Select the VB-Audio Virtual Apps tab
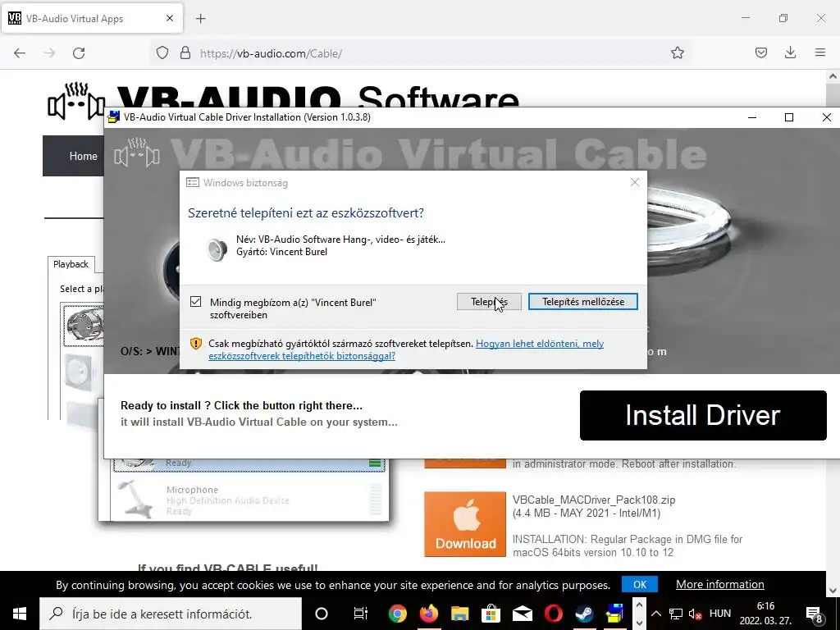Screen dimensions: 840x630 (92, 19)
